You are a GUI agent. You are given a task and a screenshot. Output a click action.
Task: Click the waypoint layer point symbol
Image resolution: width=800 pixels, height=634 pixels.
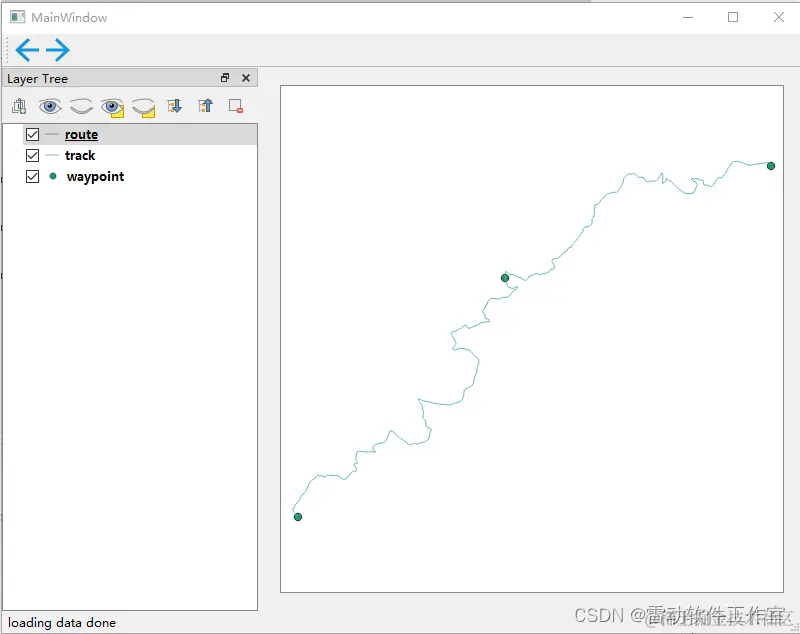pyautogui.click(x=53, y=176)
